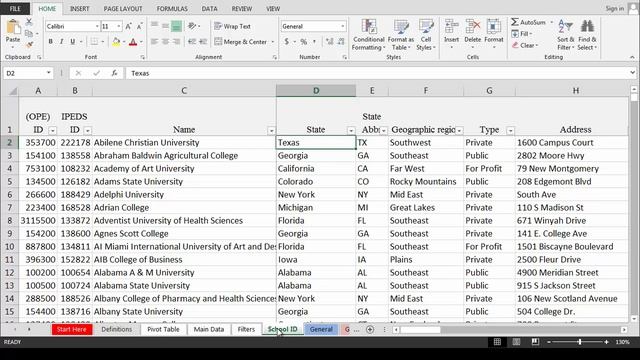The width and height of the screenshot is (640, 360).
Task: Switch to Page Layout view in status bar
Action: click(516, 342)
